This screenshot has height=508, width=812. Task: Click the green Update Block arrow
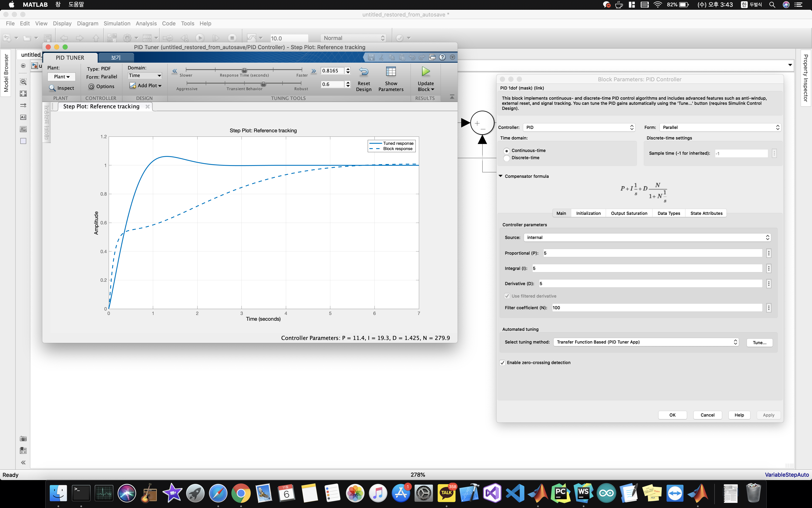point(425,71)
